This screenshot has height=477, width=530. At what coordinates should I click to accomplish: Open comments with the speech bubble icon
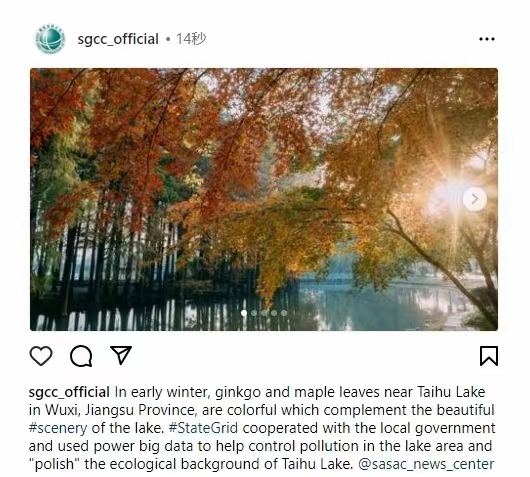pyautogui.click(x=81, y=356)
